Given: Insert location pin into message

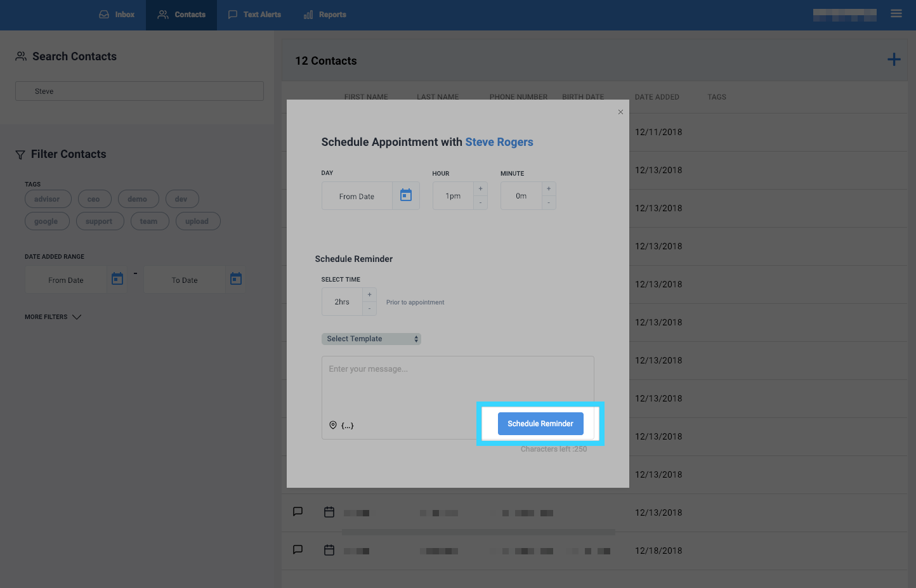Looking at the screenshot, I should pos(333,425).
